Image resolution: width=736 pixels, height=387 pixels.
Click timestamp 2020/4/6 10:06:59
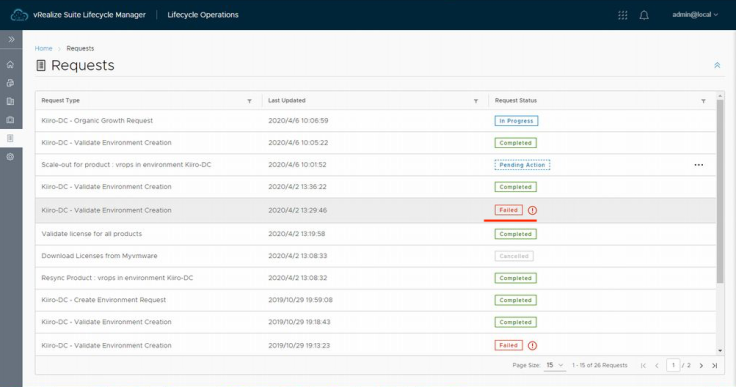pyautogui.click(x=298, y=121)
